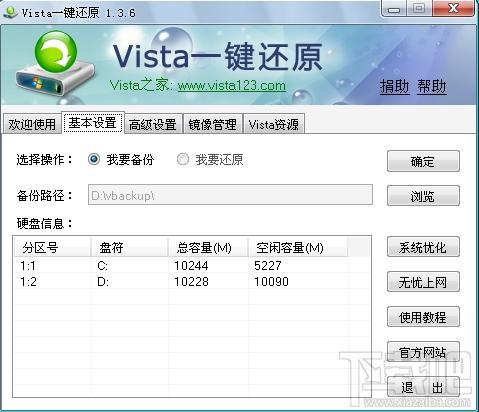479x412 pixels.
Task: Click the 空闲容量(M) column header
Action: coord(298,247)
